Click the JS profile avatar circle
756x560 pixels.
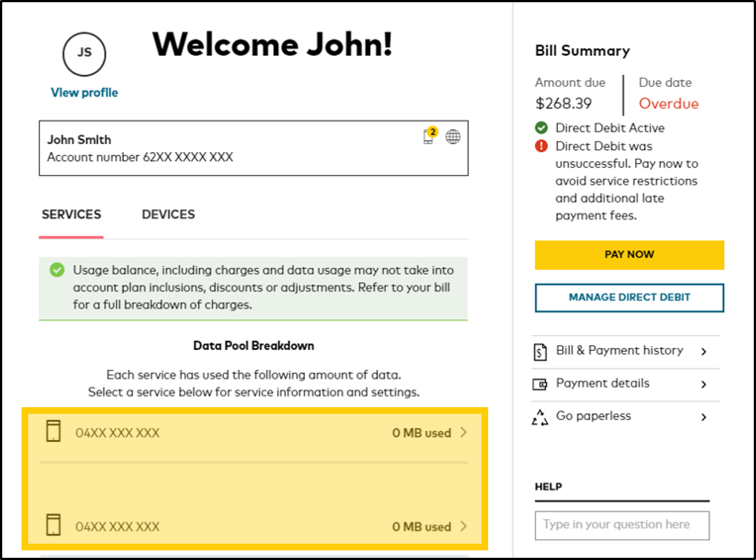tap(84, 53)
